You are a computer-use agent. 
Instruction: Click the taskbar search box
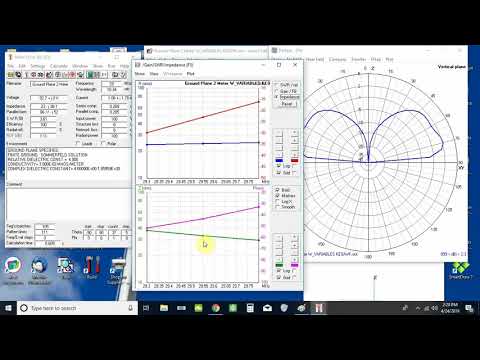77,308
